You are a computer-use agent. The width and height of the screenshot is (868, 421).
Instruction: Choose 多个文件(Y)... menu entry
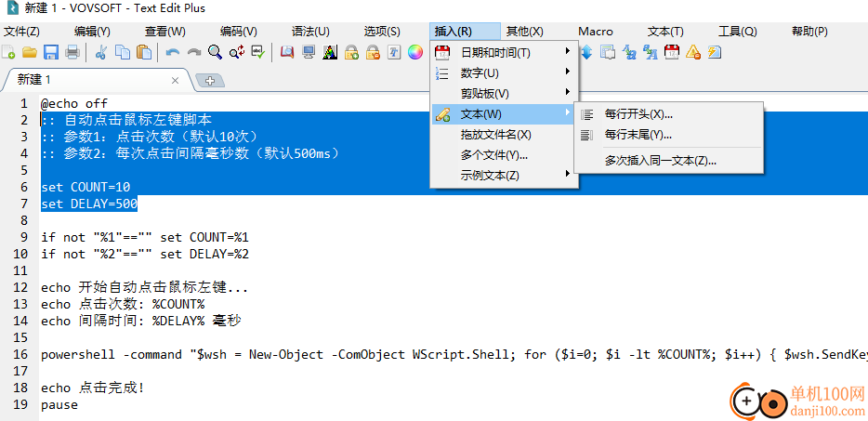(x=504, y=155)
